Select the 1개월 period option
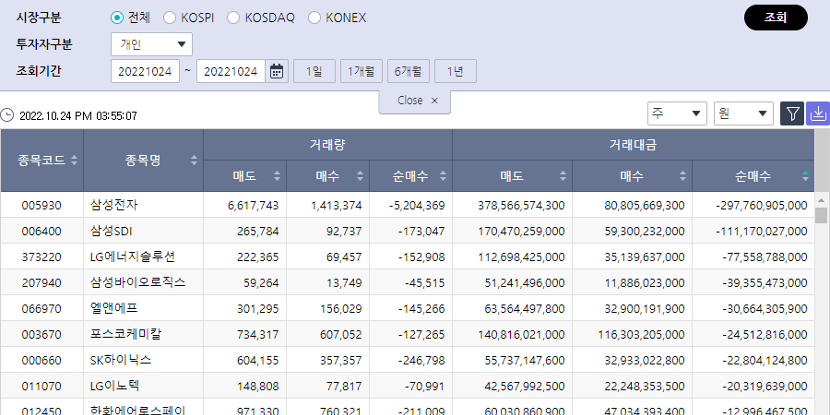Screen dimensions: 830x415 point(361,71)
